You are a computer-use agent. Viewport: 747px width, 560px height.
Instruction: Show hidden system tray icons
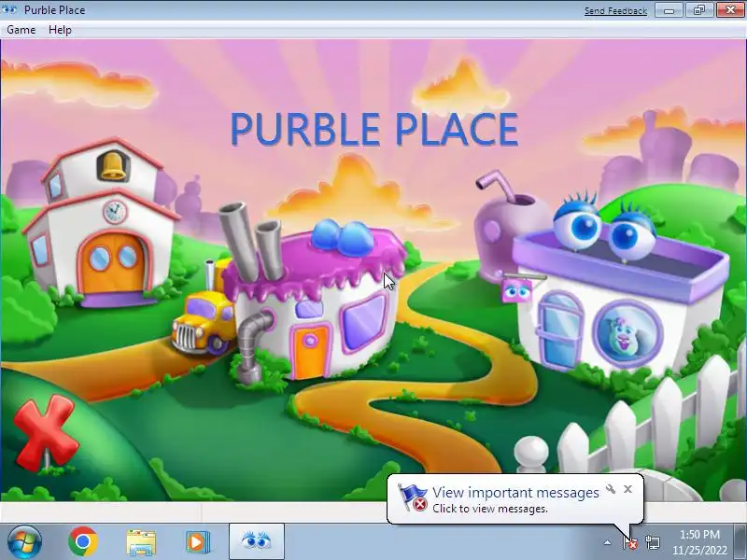coord(607,542)
